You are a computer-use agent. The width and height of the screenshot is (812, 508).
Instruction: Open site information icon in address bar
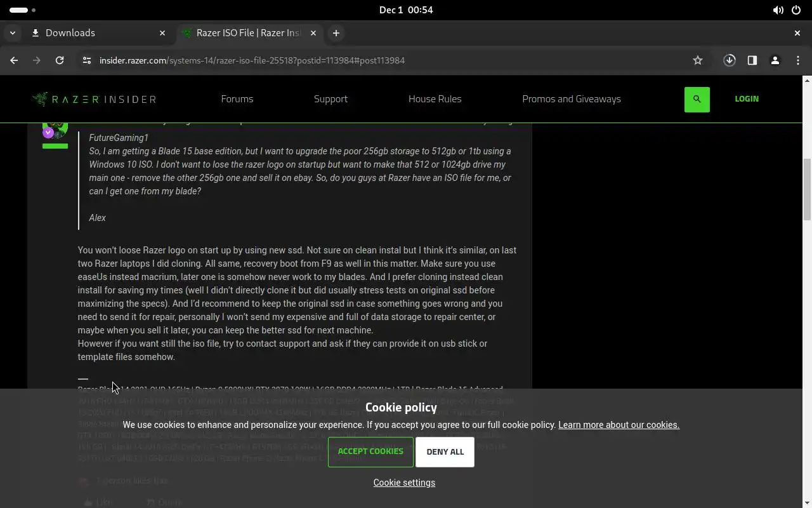[x=87, y=60]
